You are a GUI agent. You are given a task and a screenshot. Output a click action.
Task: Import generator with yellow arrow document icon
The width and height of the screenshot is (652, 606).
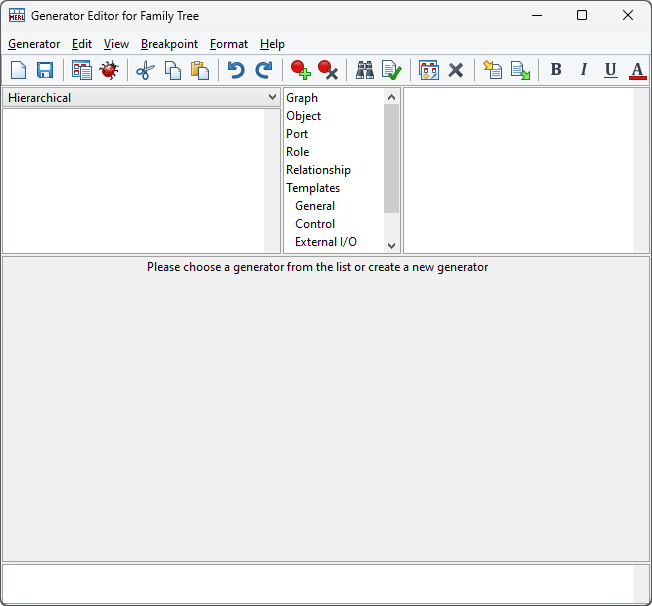(493, 70)
